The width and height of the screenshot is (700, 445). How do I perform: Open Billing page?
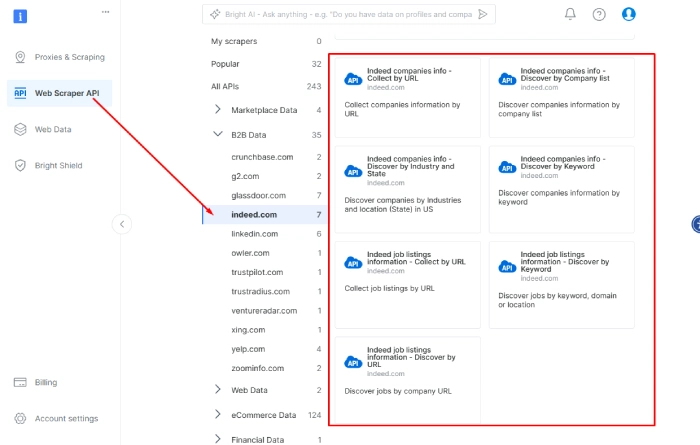coord(60,383)
